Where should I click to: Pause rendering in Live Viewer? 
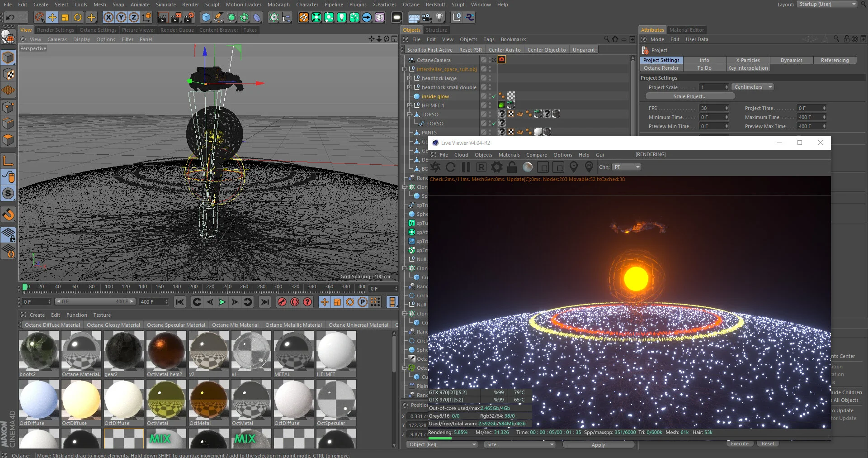click(466, 167)
